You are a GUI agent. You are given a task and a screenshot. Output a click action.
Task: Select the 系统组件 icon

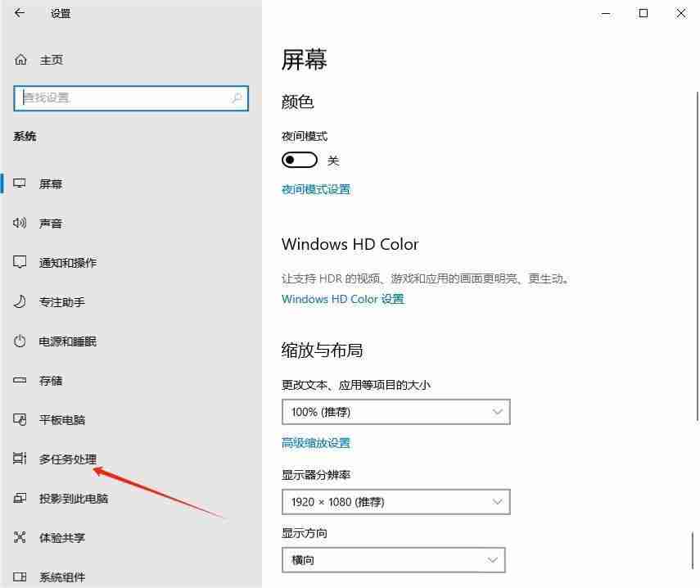tap(20, 577)
